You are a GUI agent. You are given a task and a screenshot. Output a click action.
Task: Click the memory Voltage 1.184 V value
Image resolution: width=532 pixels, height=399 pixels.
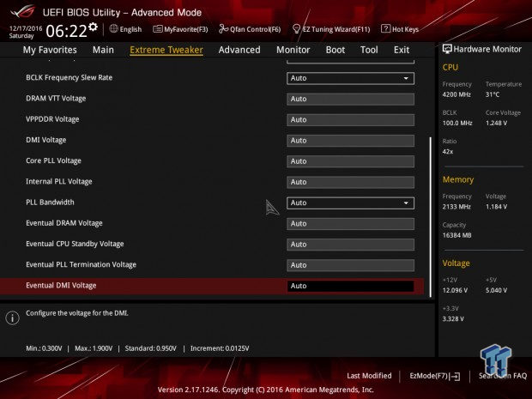496,207
